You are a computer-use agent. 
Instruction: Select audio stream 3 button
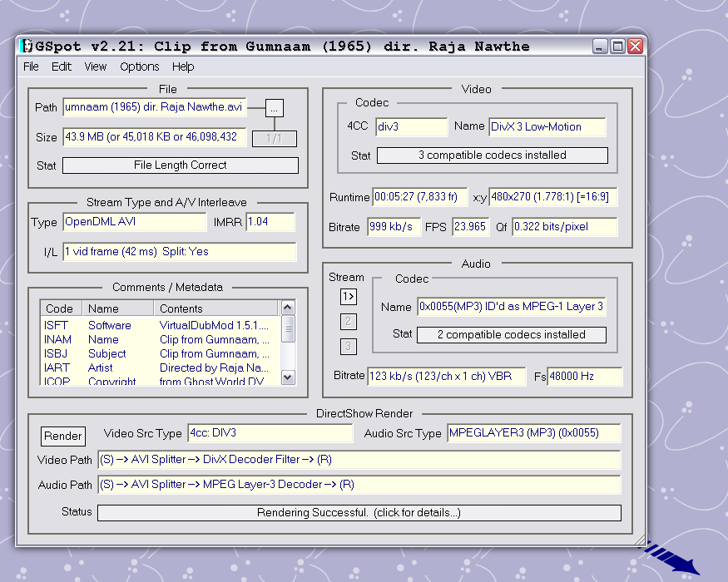point(349,346)
